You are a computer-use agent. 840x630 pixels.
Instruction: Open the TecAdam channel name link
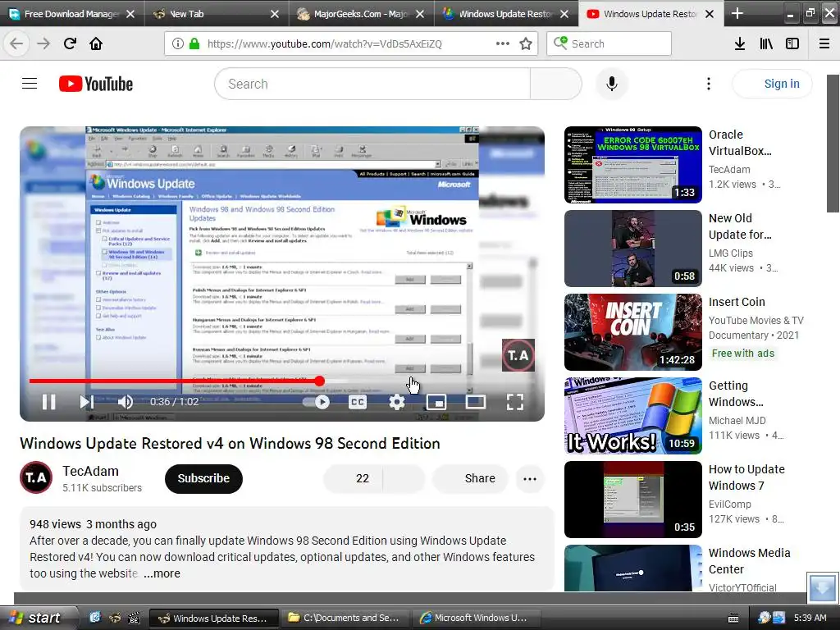90,471
